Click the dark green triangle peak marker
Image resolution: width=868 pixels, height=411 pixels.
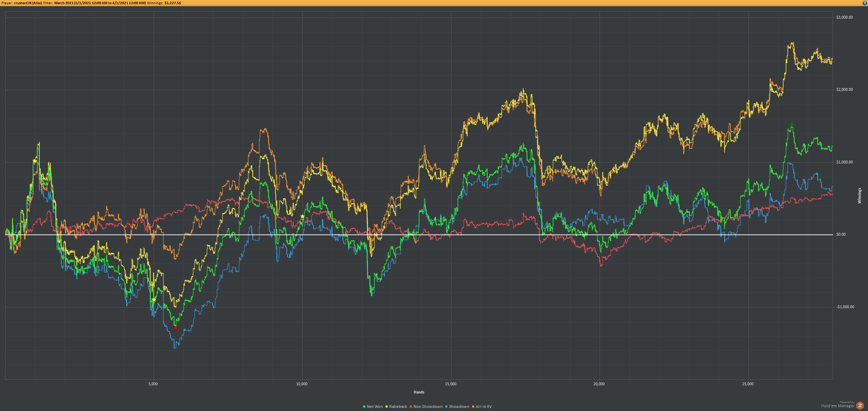click(x=792, y=124)
